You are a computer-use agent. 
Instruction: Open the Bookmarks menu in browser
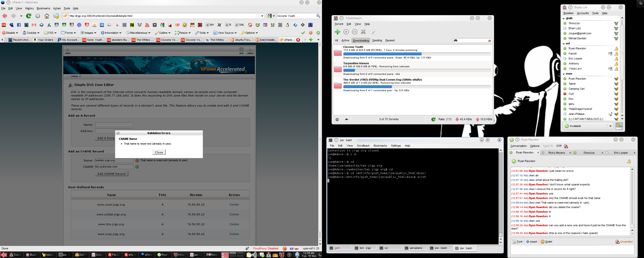click(x=43, y=8)
